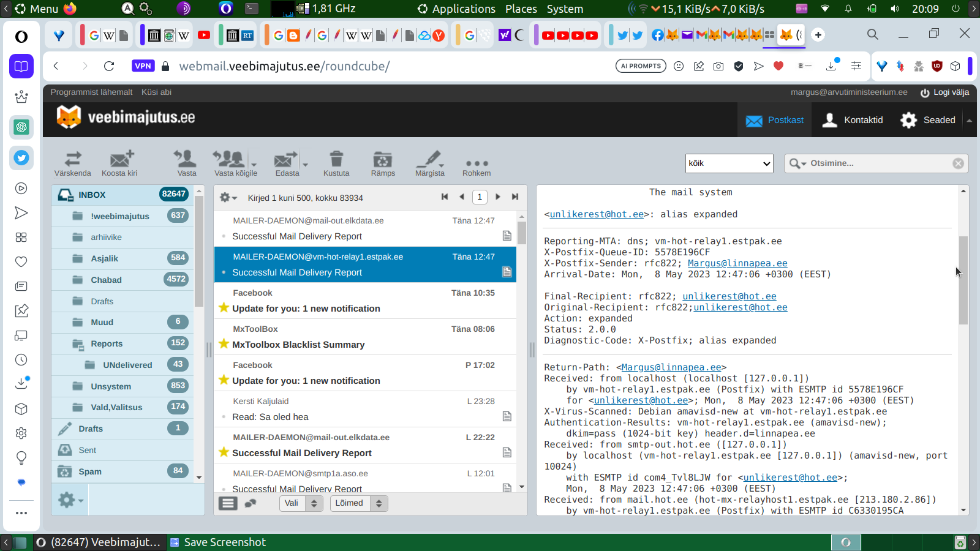
Task: Go to the last page of messages
Action: [515, 197]
